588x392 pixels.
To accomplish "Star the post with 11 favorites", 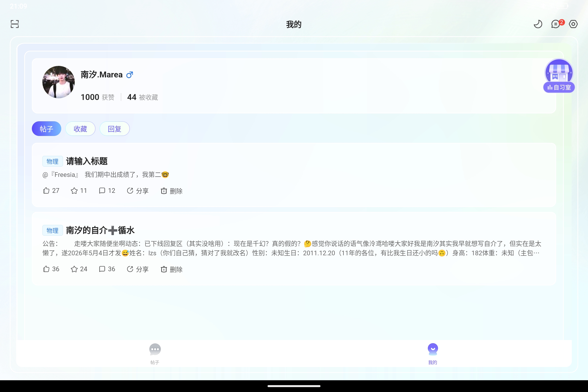I will click(79, 191).
